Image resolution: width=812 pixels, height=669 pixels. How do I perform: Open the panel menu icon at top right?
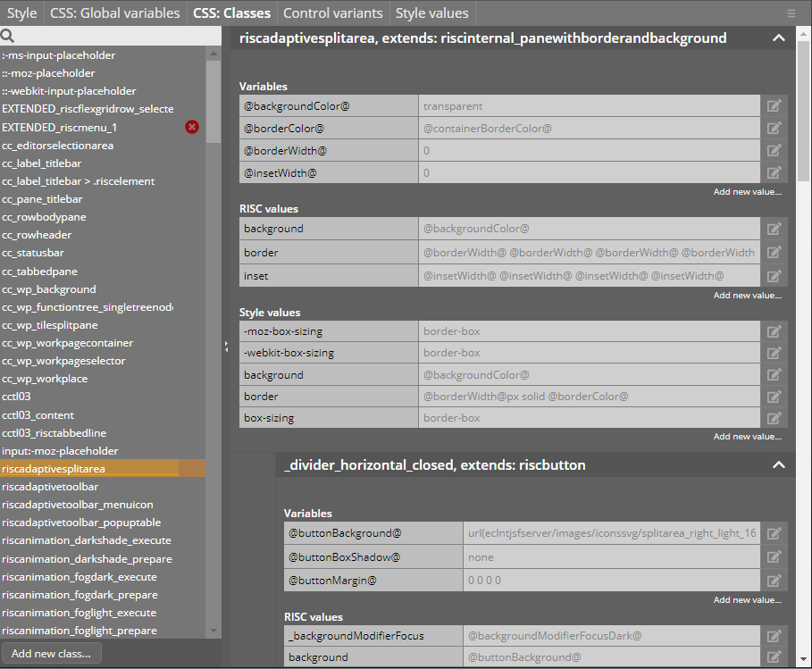791,13
